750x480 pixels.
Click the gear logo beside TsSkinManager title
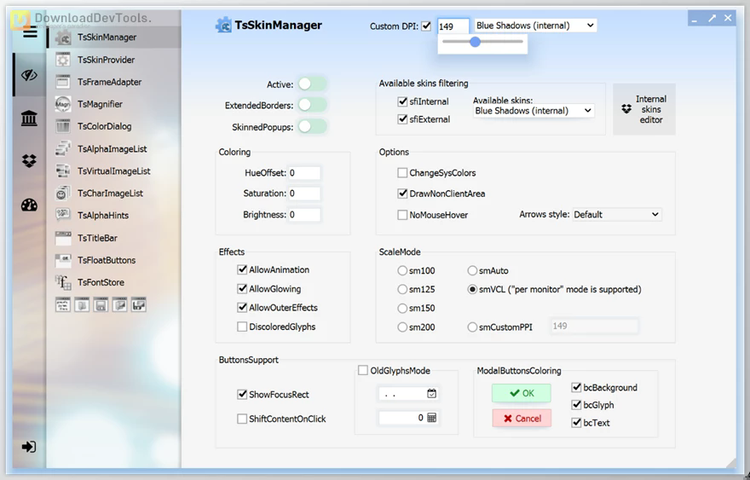point(223,25)
